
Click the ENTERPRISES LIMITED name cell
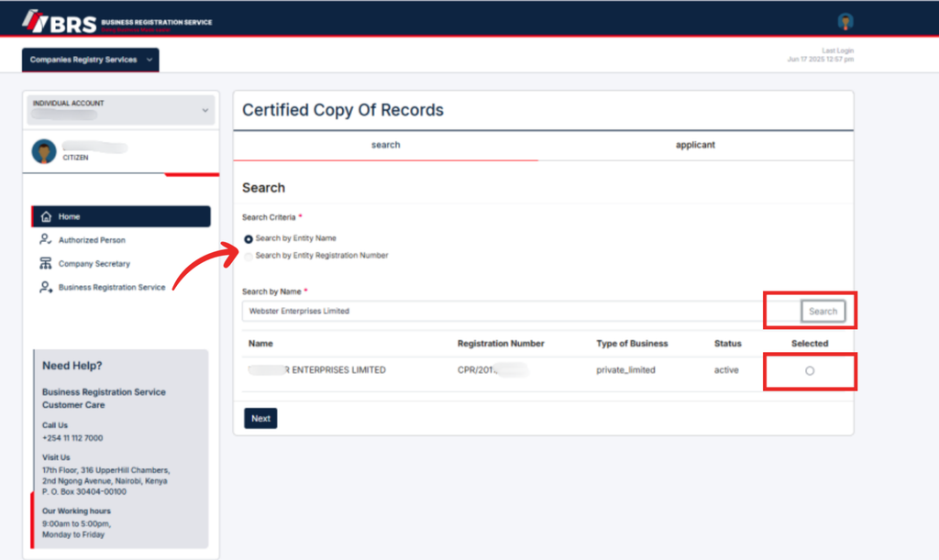point(317,370)
